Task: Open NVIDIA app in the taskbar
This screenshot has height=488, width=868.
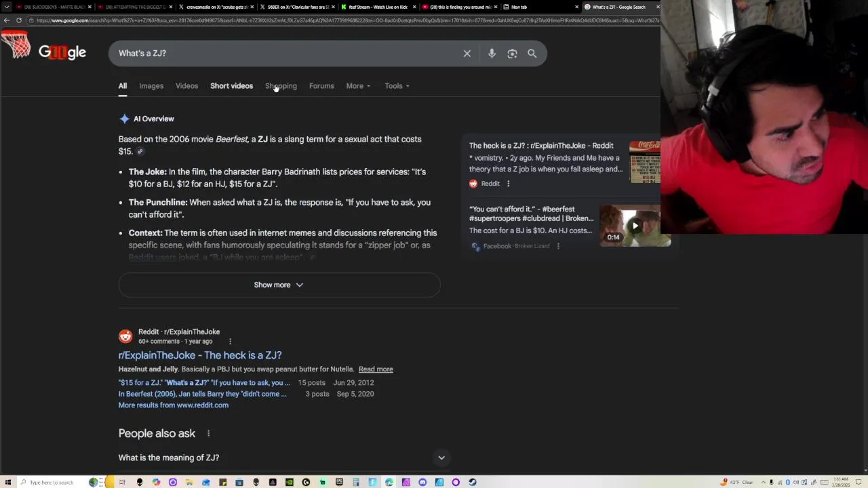Action: (x=290, y=482)
